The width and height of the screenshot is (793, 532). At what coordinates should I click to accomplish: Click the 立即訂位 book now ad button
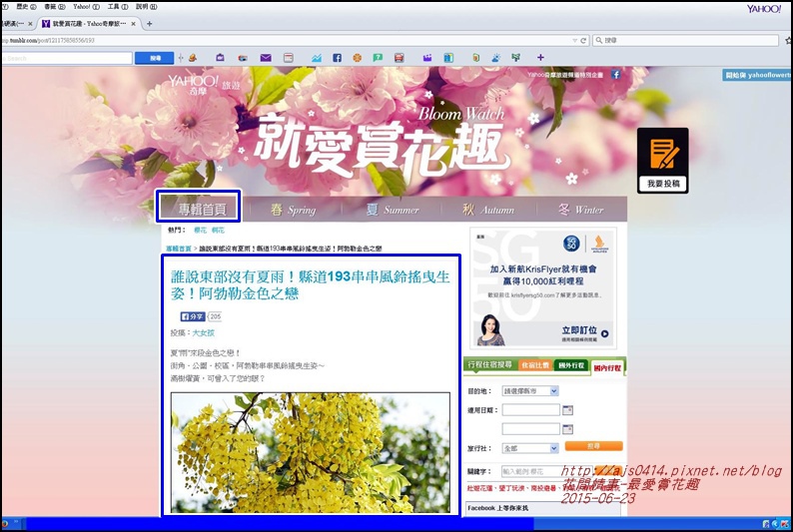pyautogui.click(x=584, y=331)
